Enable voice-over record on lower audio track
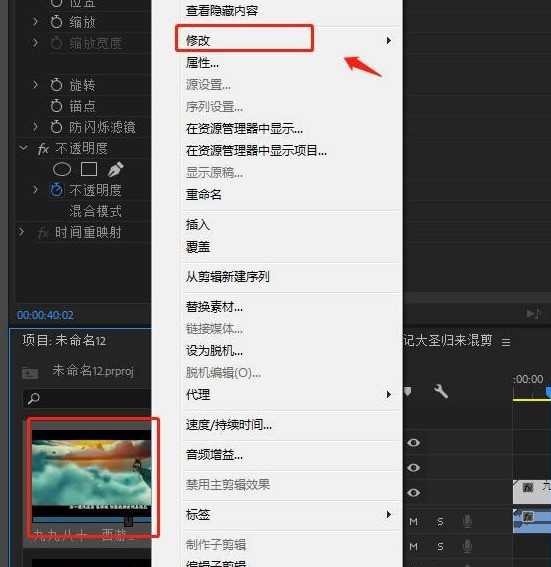 pyautogui.click(x=467, y=546)
